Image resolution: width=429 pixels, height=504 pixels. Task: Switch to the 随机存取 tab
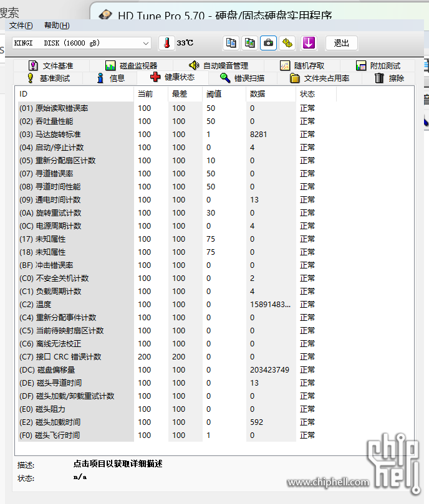(x=302, y=65)
